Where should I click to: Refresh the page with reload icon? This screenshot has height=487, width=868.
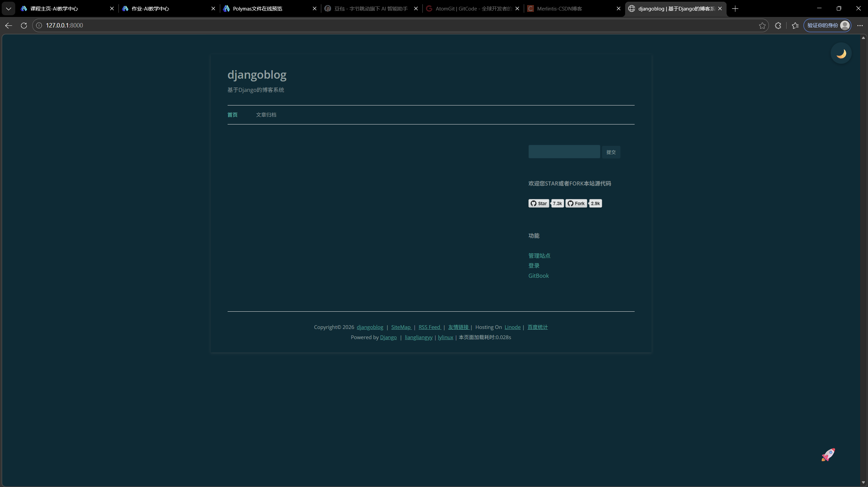click(x=24, y=25)
